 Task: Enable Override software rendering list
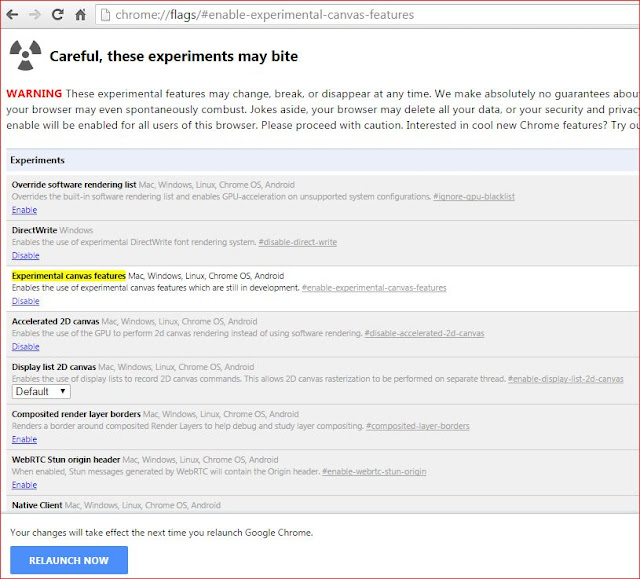click(x=24, y=210)
